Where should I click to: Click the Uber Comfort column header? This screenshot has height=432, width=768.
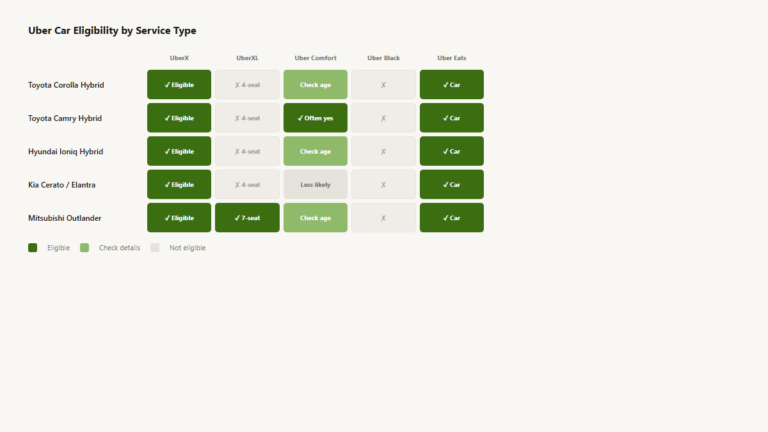[315, 58]
